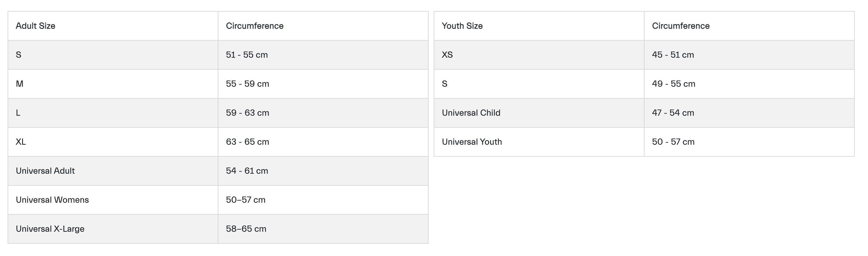
Task: Click the 63 - 65 cm circumference value
Action: click(x=247, y=142)
